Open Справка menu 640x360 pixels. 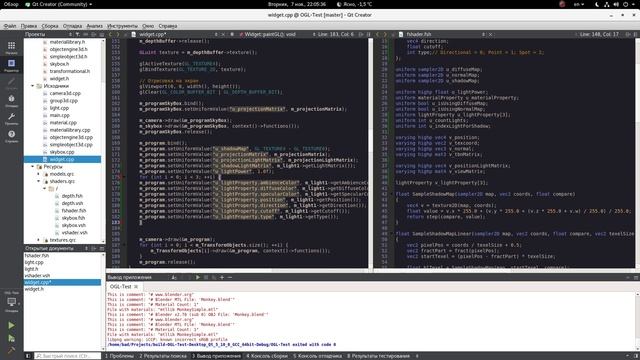[x=168, y=26]
